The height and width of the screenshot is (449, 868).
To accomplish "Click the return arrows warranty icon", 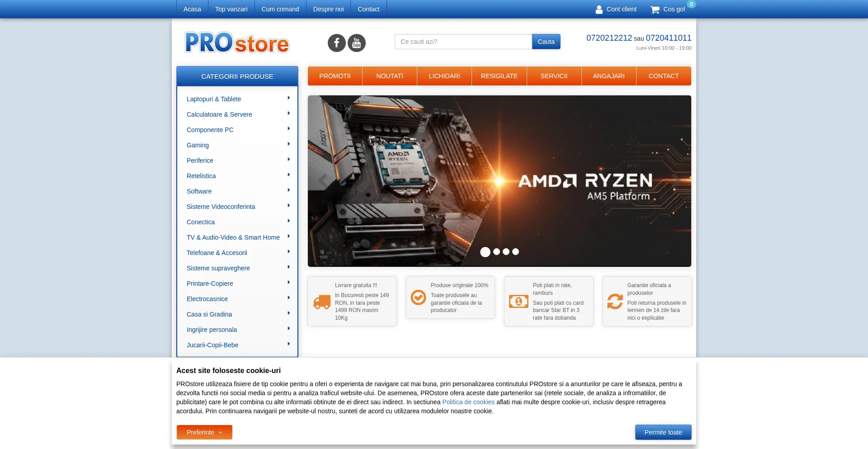I will [615, 301].
